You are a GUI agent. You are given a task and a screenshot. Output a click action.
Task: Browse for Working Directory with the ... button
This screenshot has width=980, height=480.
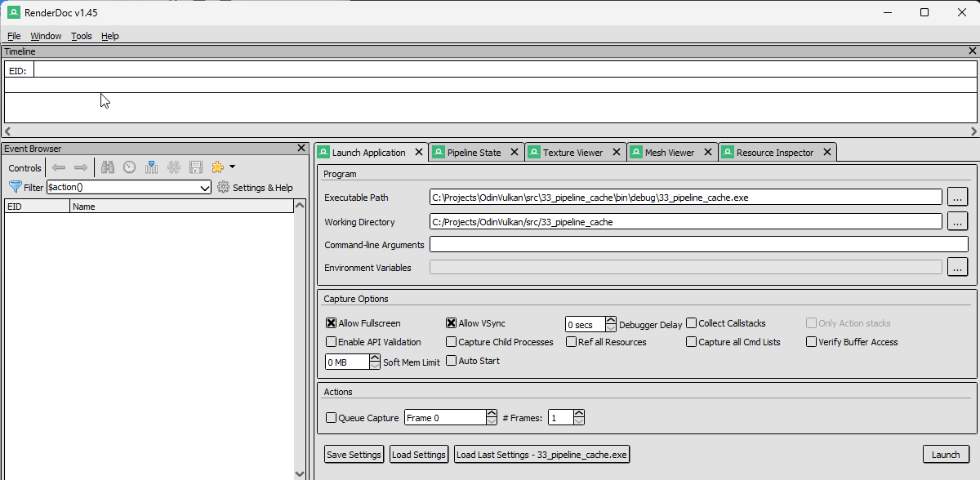(958, 221)
